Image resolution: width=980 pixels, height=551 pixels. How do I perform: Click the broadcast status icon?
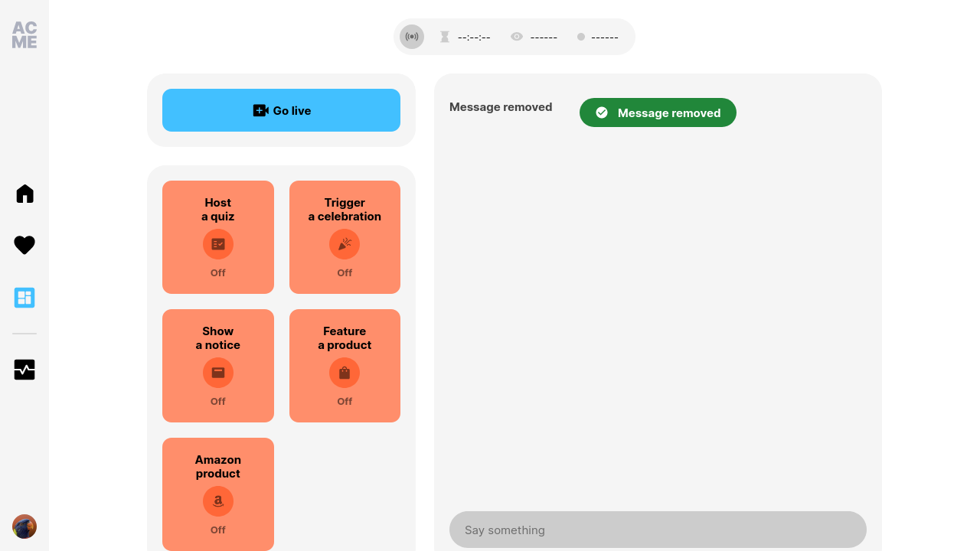[412, 37]
